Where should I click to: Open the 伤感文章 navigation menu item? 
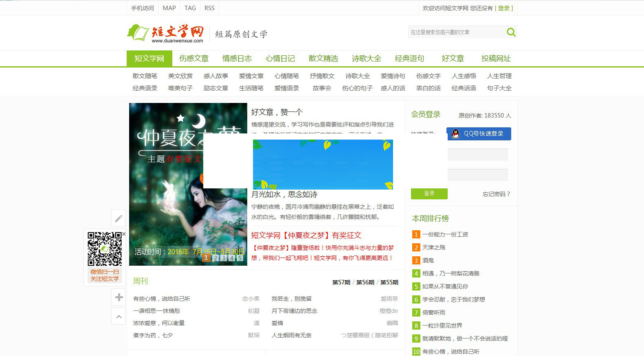[194, 59]
